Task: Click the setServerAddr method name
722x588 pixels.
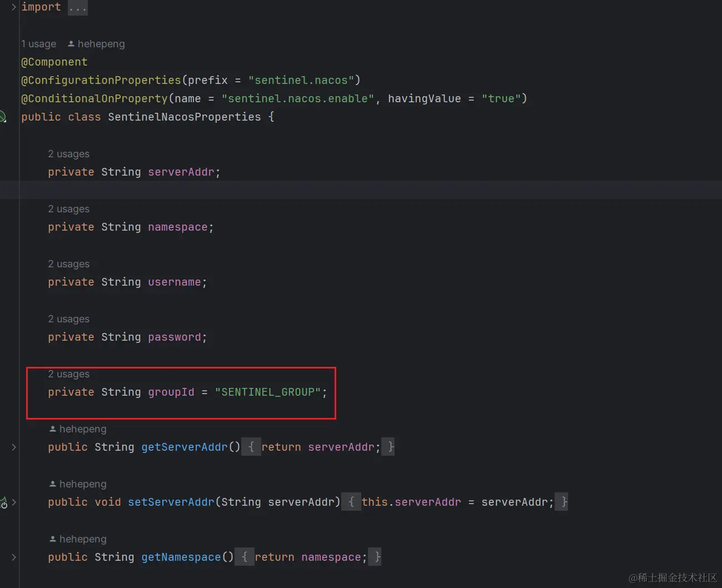Action: (x=171, y=502)
